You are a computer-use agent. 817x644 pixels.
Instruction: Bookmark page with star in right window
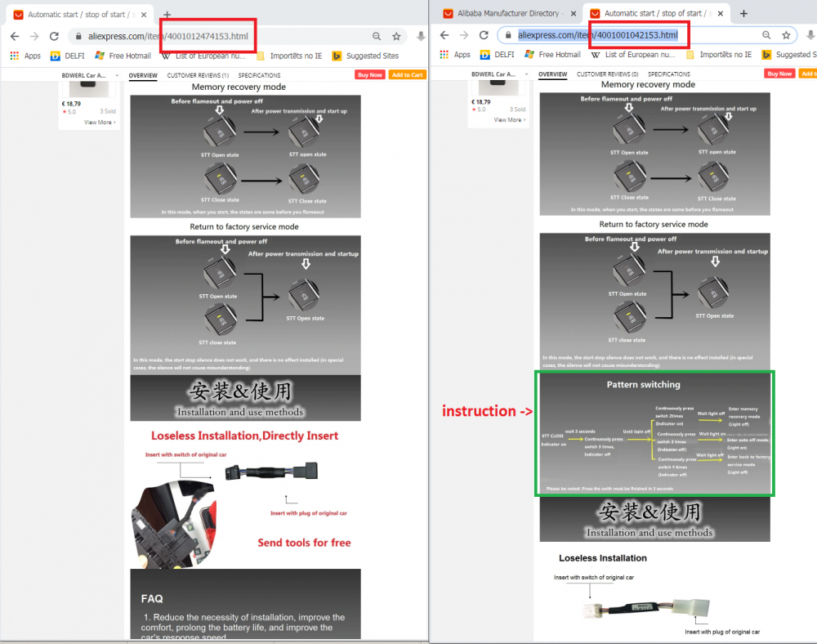(786, 35)
